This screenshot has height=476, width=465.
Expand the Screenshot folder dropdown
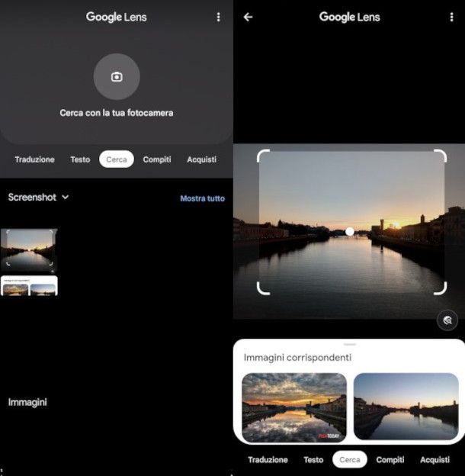(39, 198)
